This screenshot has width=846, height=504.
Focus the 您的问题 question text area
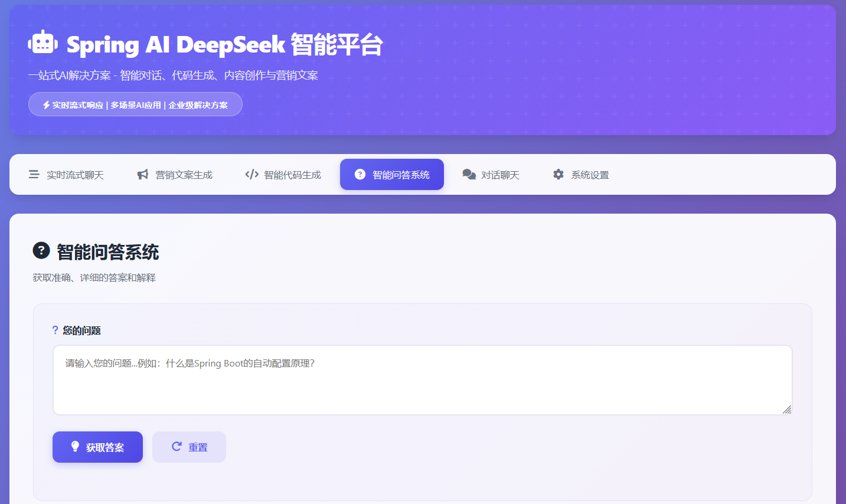point(422,380)
